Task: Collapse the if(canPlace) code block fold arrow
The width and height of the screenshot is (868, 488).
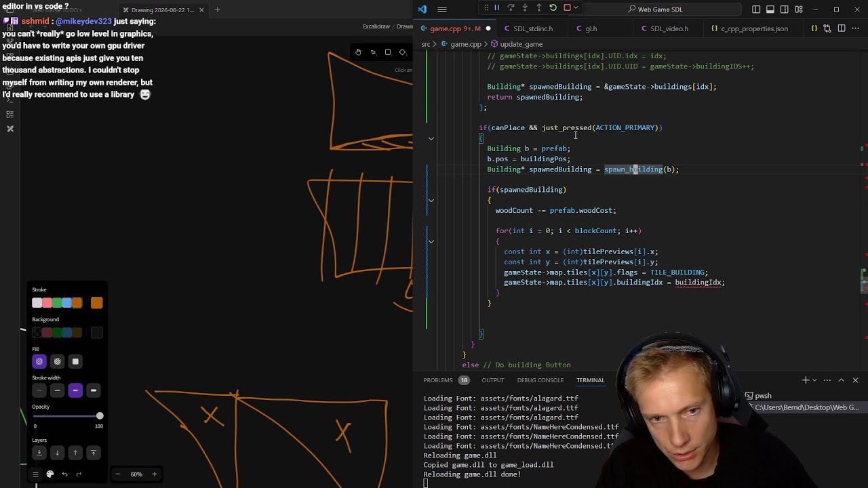Action: tap(431, 138)
